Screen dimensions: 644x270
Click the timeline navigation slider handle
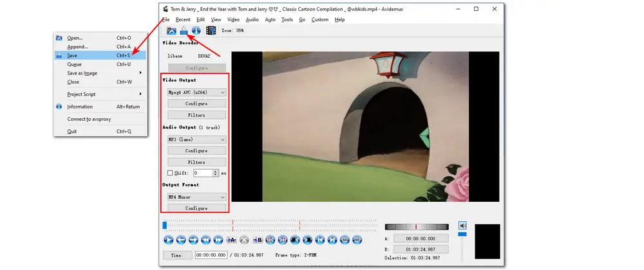pyautogui.click(x=165, y=225)
